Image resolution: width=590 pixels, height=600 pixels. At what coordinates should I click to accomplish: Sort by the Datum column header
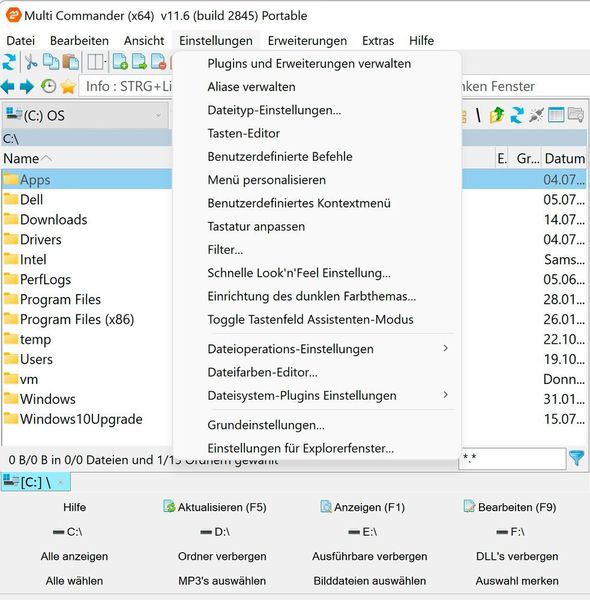click(x=564, y=158)
